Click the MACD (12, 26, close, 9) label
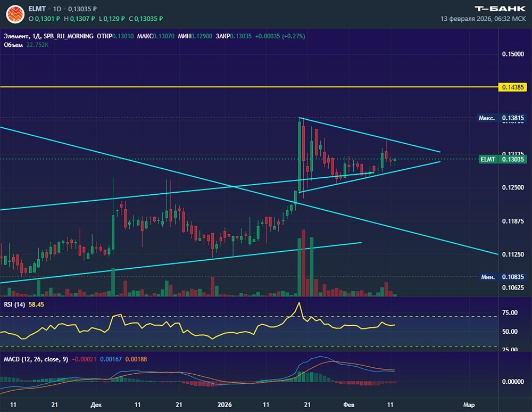 (x=36, y=359)
